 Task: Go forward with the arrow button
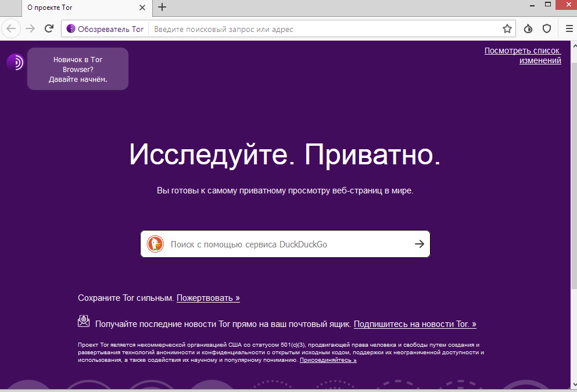click(x=30, y=28)
